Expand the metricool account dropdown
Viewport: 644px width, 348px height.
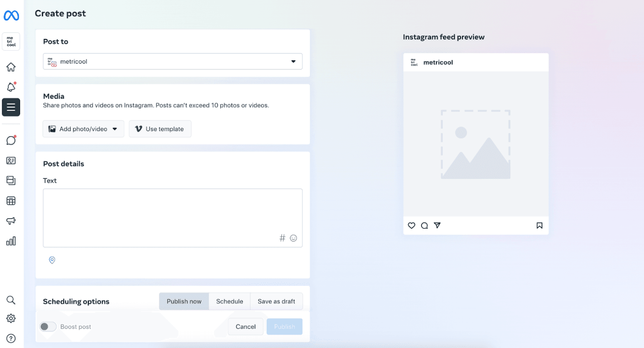293,61
